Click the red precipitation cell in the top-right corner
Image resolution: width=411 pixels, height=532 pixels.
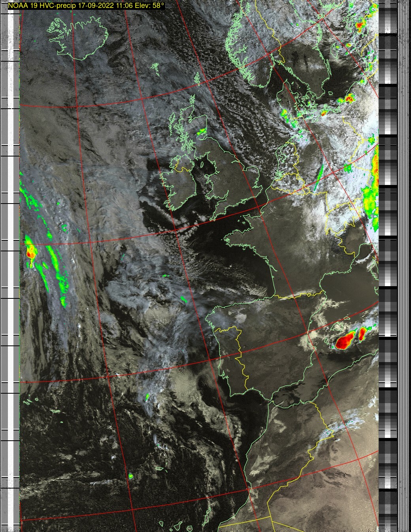(x=360, y=26)
